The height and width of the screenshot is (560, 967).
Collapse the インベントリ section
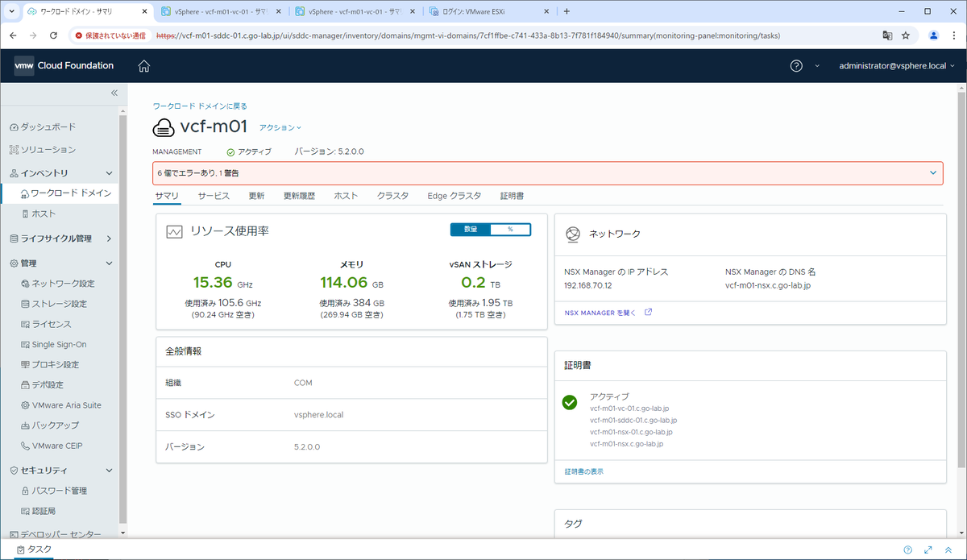click(109, 173)
